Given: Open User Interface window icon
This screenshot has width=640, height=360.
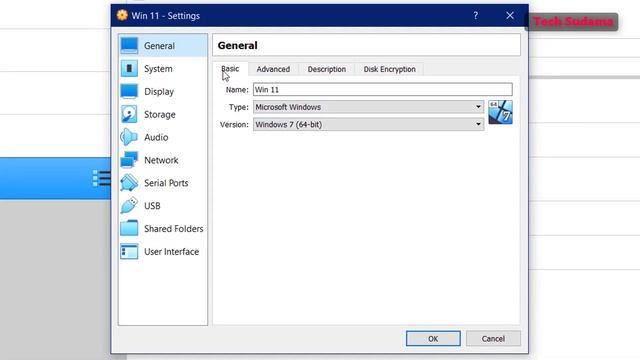Looking at the screenshot, I should [129, 251].
